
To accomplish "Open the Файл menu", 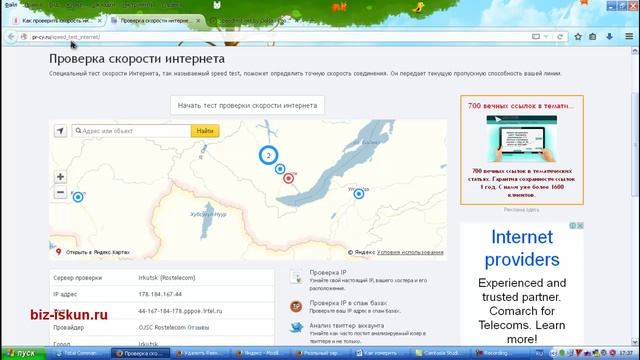I will tap(11, 5).
